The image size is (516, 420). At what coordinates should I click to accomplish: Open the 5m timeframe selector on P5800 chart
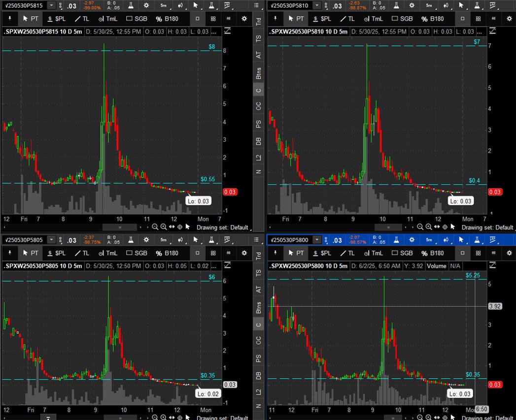click(x=429, y=240)
